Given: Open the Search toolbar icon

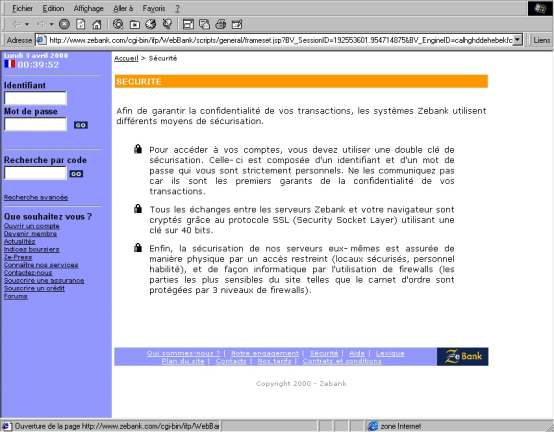Looking at the screenshot, I should [x=118, y=24].
